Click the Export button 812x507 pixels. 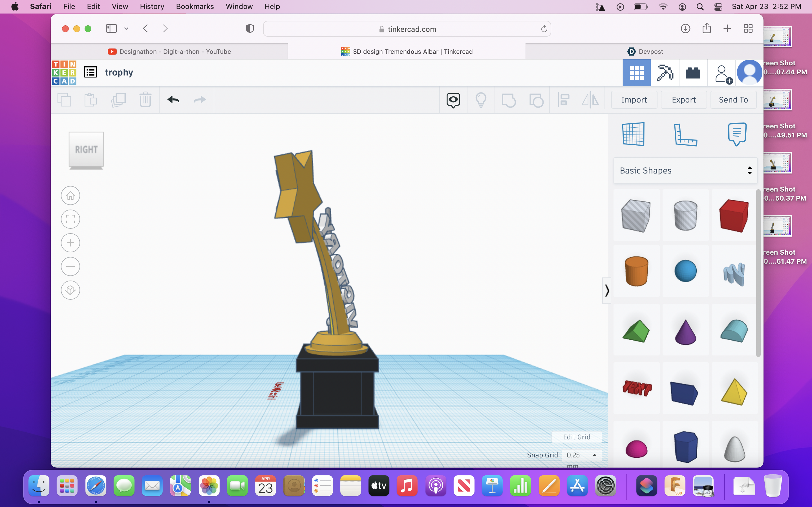coord(683,100)
